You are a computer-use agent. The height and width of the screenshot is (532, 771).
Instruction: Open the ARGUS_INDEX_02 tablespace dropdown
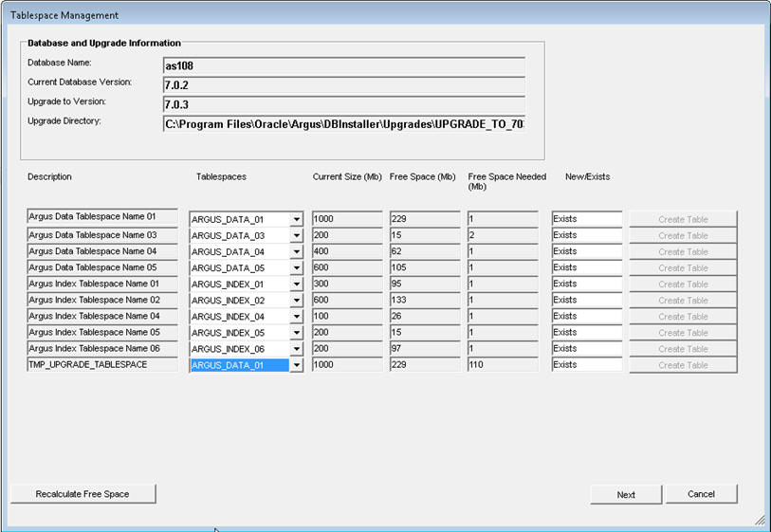click(297, 301)
